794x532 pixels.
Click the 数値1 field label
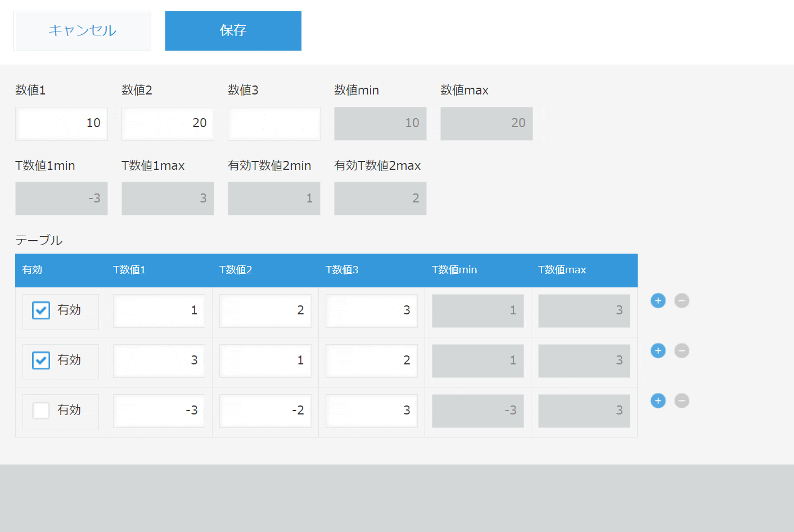click(x=30, y=90)
